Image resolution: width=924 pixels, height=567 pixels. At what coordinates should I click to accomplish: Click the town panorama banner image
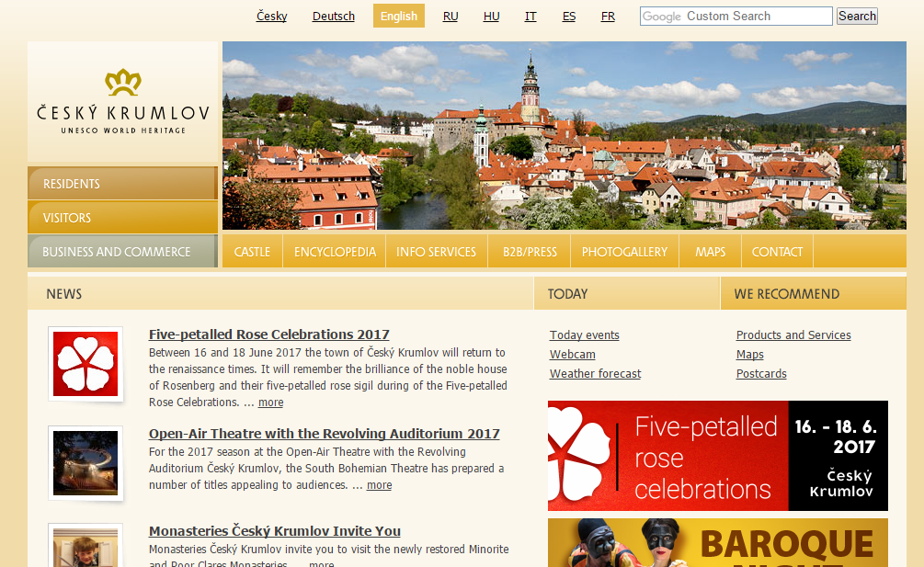tap(564, 135)
